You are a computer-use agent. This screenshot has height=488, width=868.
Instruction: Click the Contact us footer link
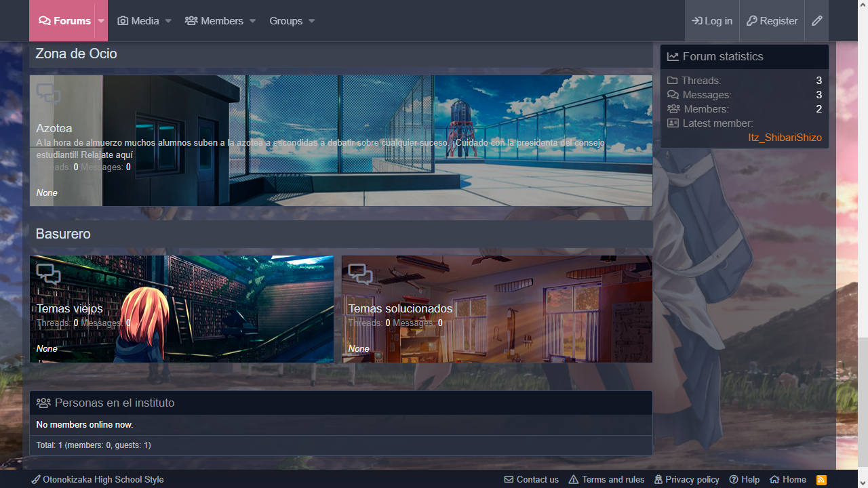coord(532,479)
